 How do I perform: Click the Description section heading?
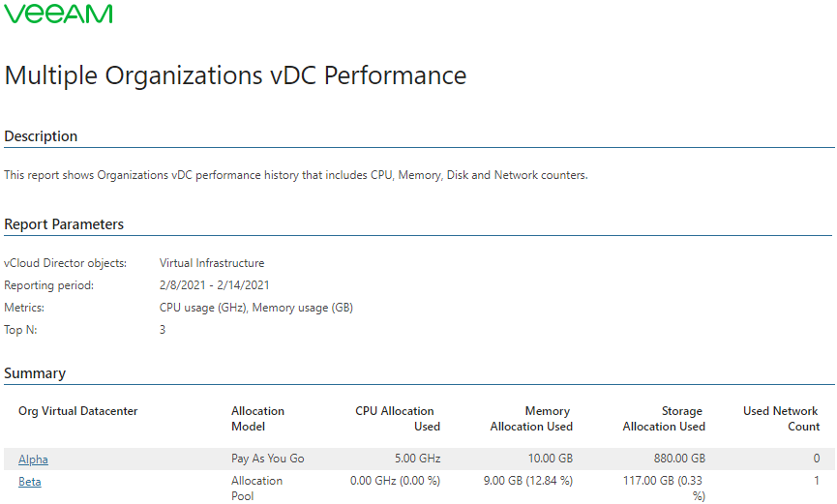[x=41, y=136]
